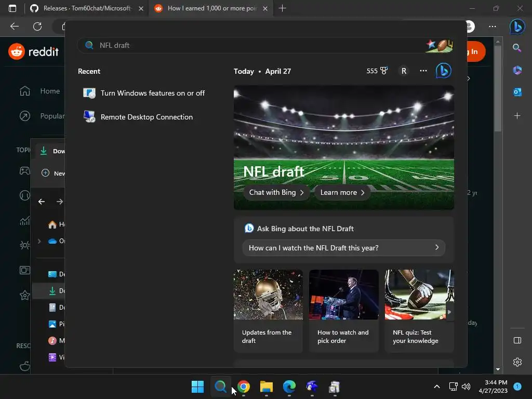Add a sidebar app with plus icon
The image size is (532, 399).
point(517,116)
